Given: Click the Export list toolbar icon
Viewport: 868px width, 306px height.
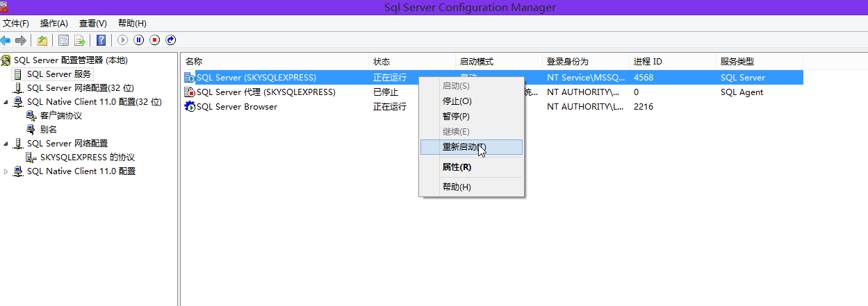Looking at the screenshot, I should pyautogui.click(x=80, y=40).
